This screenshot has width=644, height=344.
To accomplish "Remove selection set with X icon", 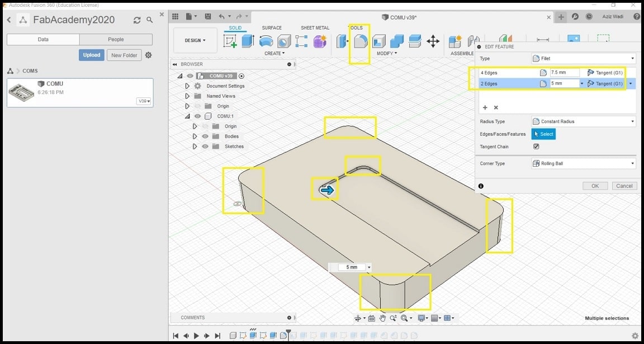I will click(x=496, y=107).
